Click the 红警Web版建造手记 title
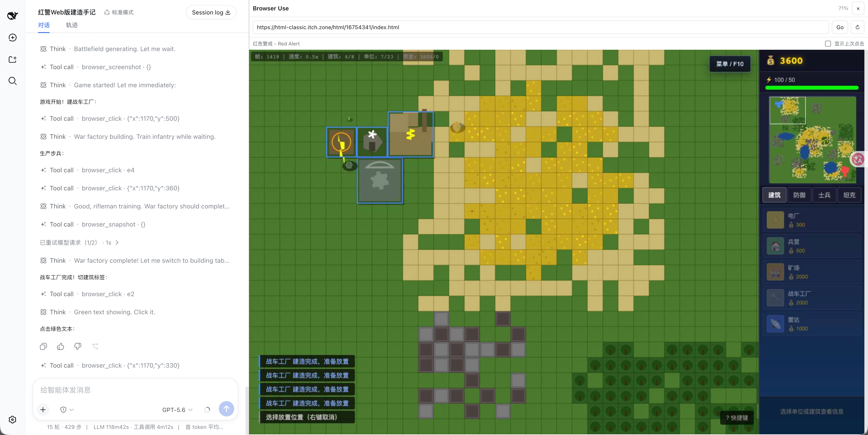The image size is (868, 435). point(67,12)
